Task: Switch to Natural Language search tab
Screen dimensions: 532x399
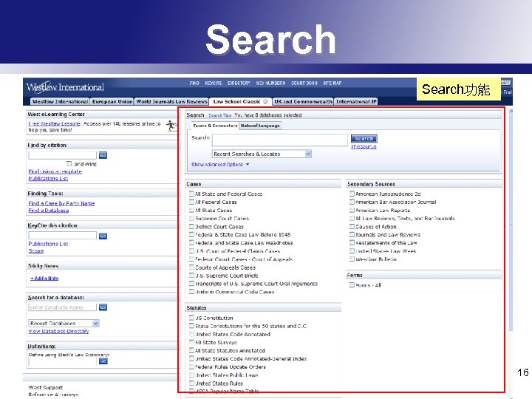Action: [260, 126]
